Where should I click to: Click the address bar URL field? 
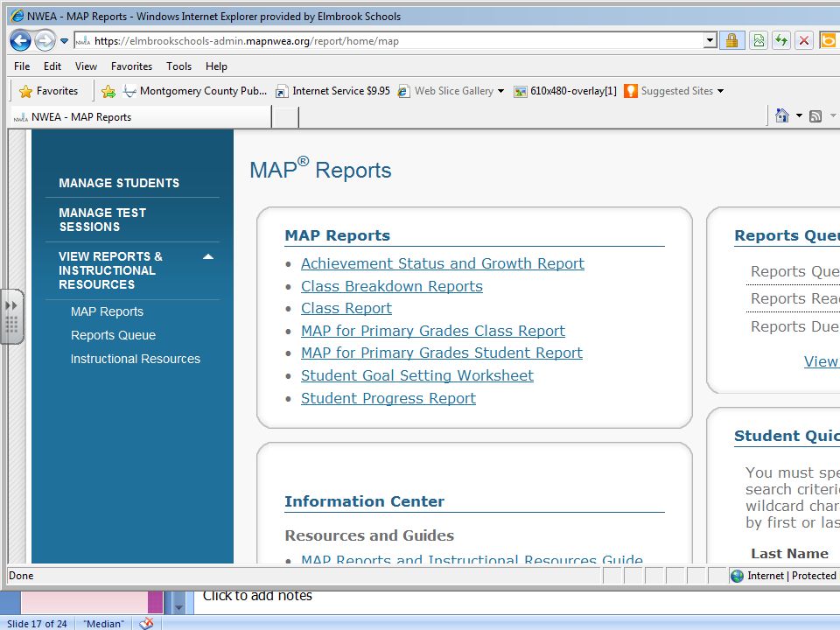(388, 41)
